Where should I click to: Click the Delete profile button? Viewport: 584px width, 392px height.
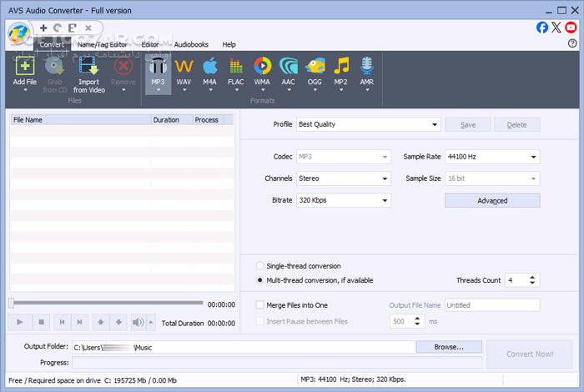click(x=516, y=125)
